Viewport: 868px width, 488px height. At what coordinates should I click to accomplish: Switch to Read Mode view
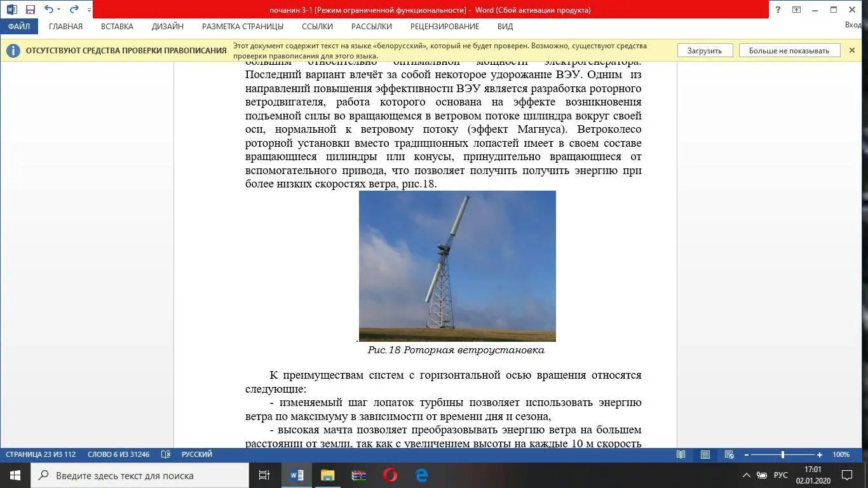(681, 455)
